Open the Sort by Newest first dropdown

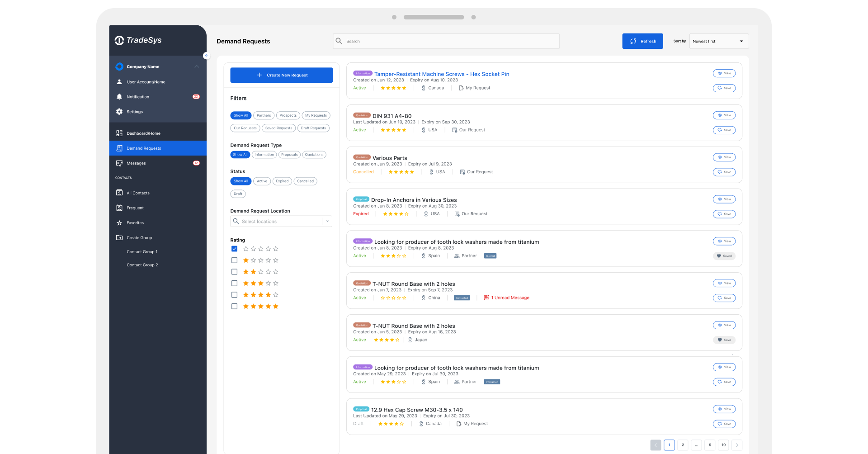click(718, 41)
